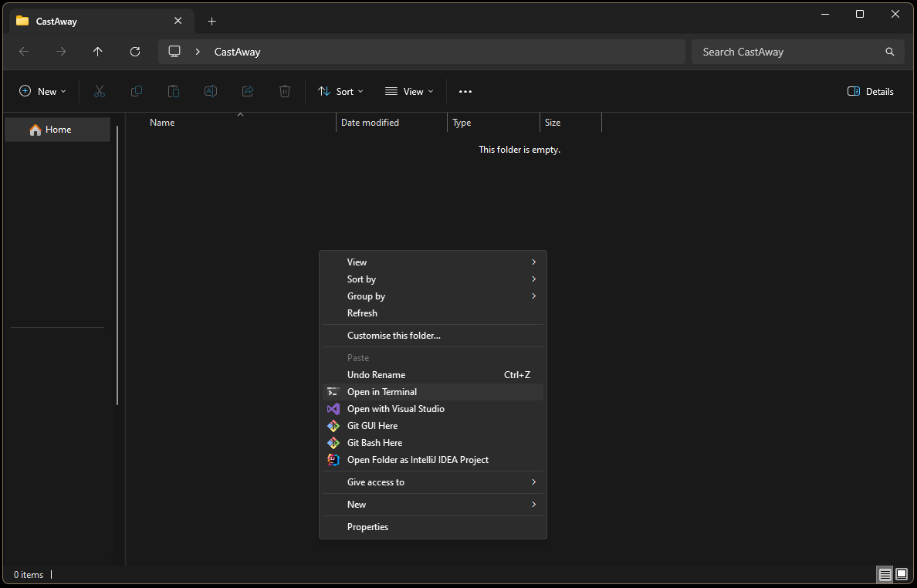Image resolution: width=917 pixels, height=588 pixels.
Task: Click the IntelliJ IDEA project icon
Action: click(x=333, y=460)
